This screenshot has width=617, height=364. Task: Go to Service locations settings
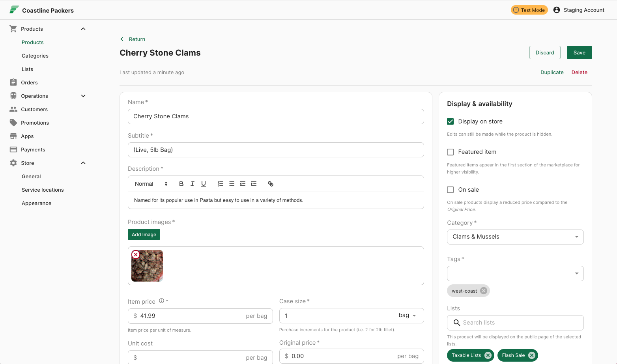43,190
